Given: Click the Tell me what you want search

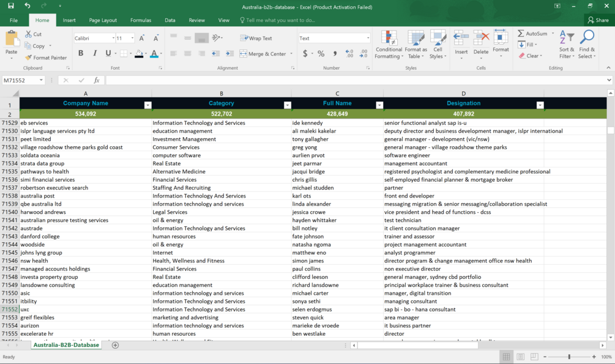Looking at the screenshot, I should tap(277, 20).
